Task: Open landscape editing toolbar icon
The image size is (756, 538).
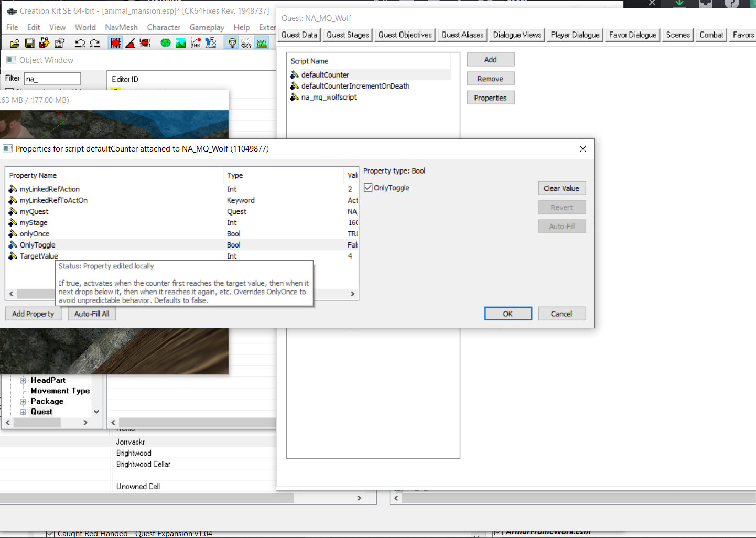Action: 181,43
